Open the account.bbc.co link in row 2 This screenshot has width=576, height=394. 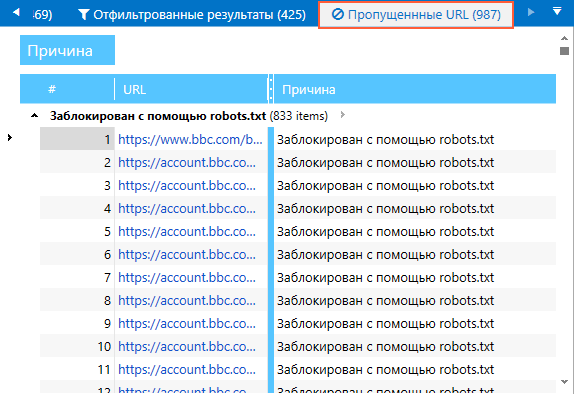(x=187, y=163)
